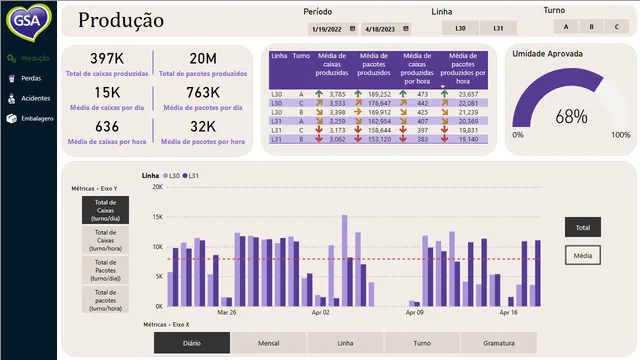The height and width of the screenshot is (360, 640).
Task: Select table cell value 19,831
Action: [x=468, y=130]
